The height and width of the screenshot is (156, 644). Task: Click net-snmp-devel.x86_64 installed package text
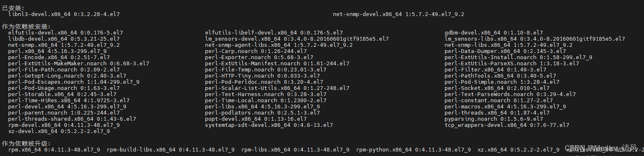coord(399,14)
